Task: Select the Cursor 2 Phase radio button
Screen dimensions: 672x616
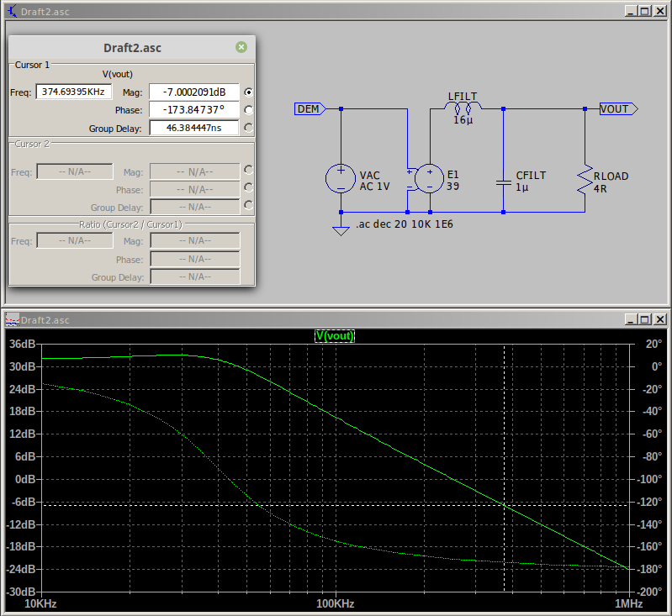Action: click(249, 187)
